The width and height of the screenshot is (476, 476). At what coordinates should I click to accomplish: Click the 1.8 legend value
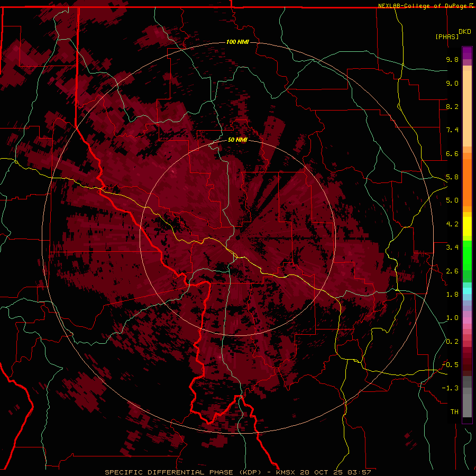coord(452,295)
